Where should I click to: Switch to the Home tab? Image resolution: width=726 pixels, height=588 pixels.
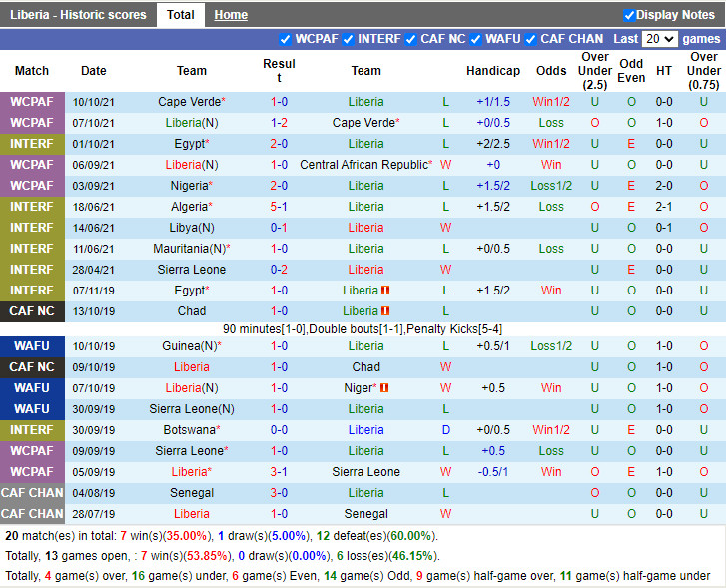(x=231, y=15)
